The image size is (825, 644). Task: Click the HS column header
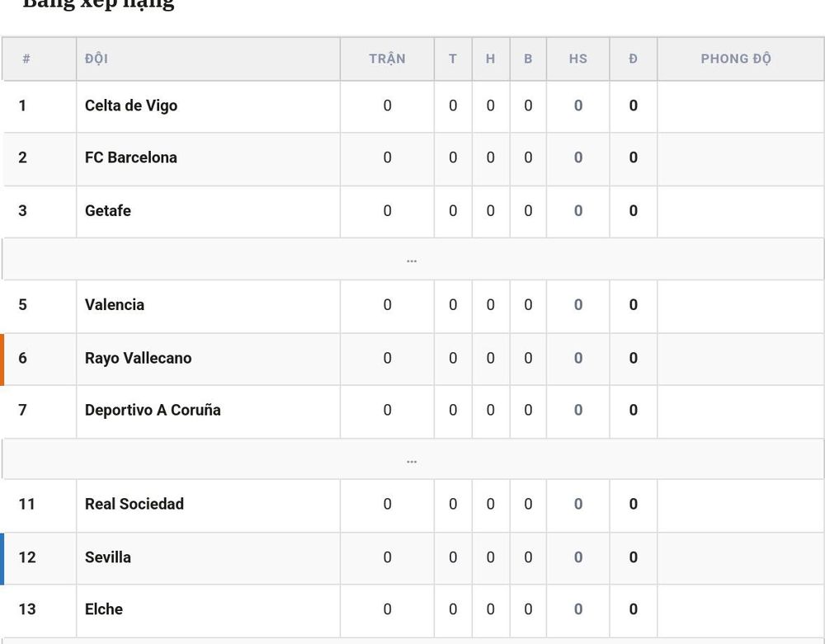click(577, 59)
